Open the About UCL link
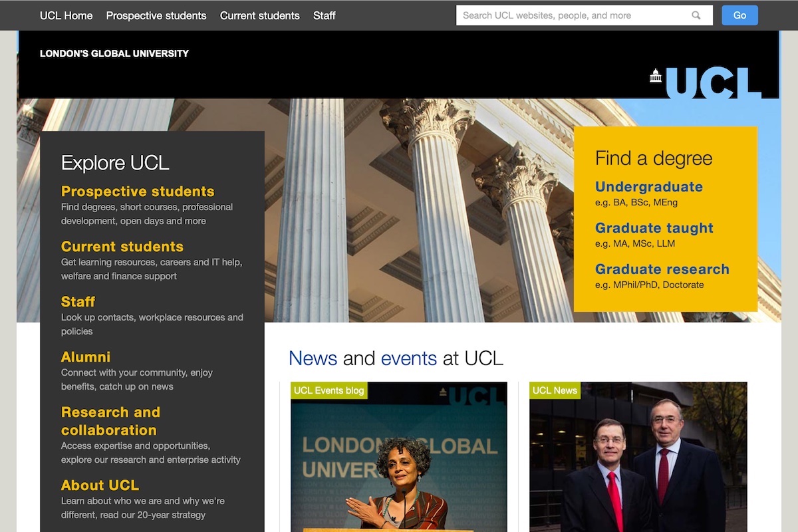 (100, 485)
